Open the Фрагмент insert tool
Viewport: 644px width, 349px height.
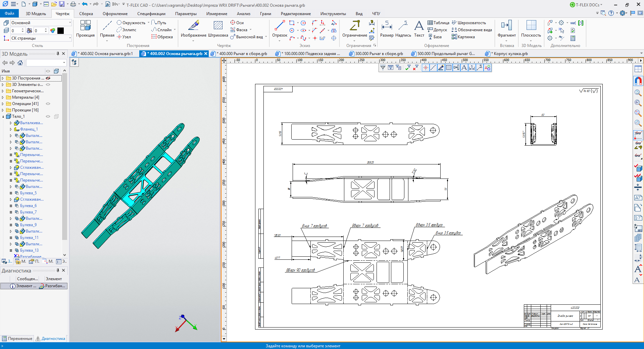point(507,29)
